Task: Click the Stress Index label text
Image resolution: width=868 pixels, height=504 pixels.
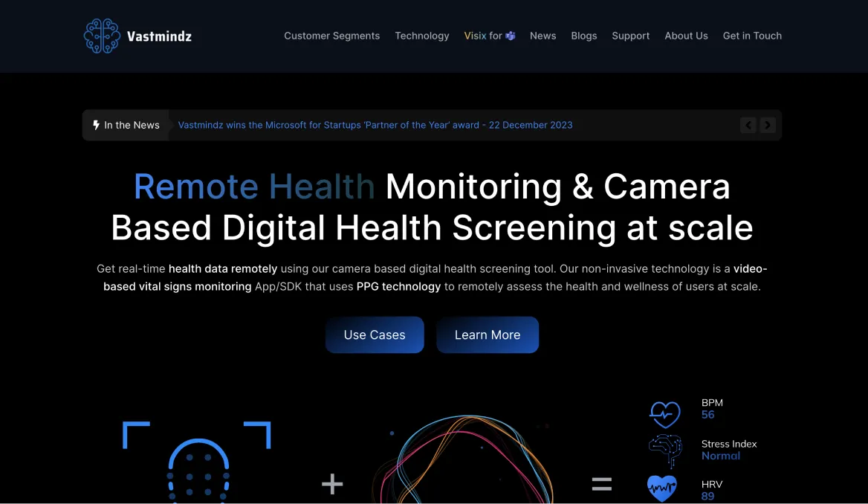Action: click(729, 444)
